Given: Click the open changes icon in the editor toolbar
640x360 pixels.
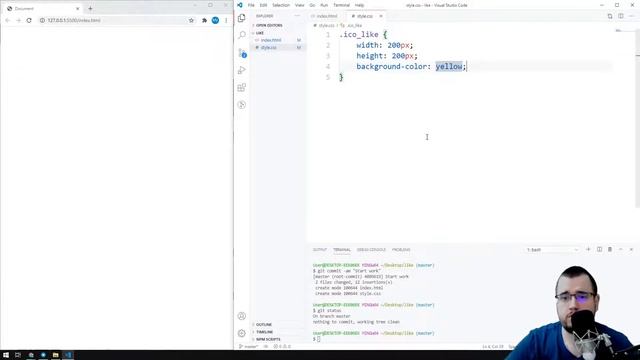Looking at the screenshot, I should 610,16.
